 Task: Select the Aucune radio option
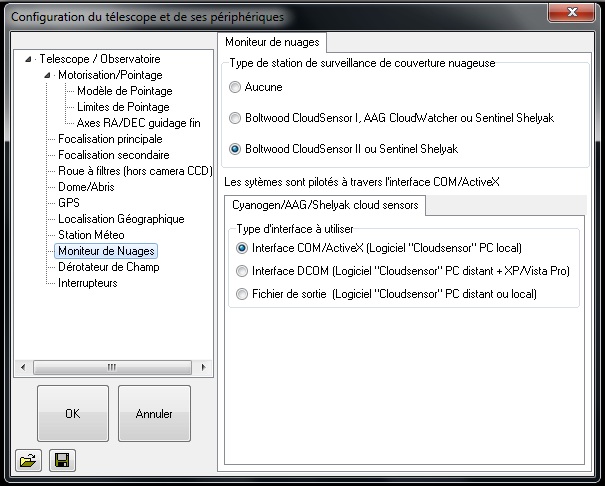click(235, 87)
